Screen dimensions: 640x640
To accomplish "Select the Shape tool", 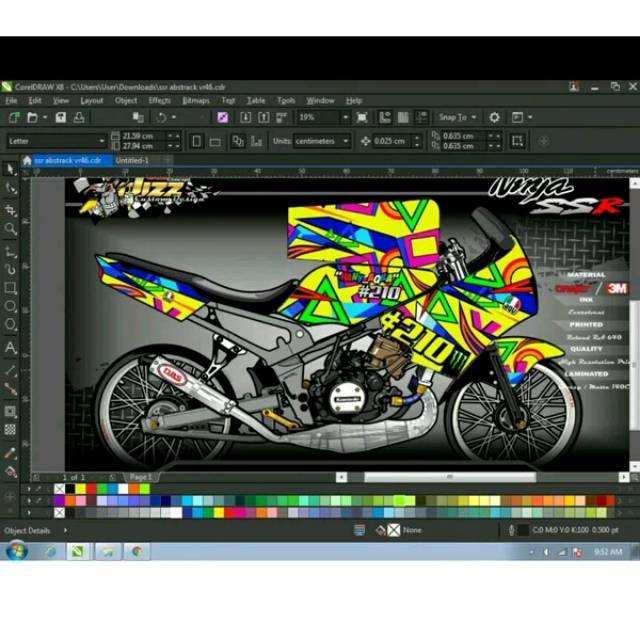I will point(10,189).
